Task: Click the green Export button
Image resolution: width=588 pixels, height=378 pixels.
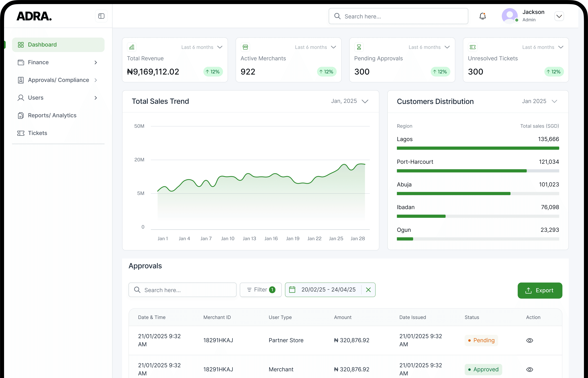Action: tap(540, 290)
